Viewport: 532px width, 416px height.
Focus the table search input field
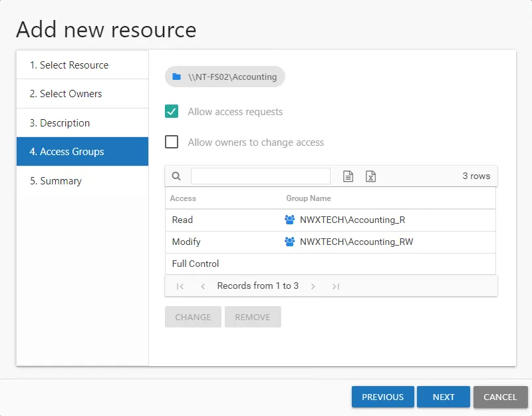[x=261, y=176]
